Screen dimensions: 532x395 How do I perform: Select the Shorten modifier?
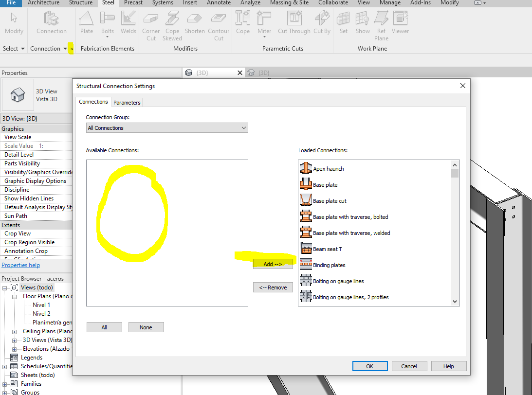(x=195, y=23)
